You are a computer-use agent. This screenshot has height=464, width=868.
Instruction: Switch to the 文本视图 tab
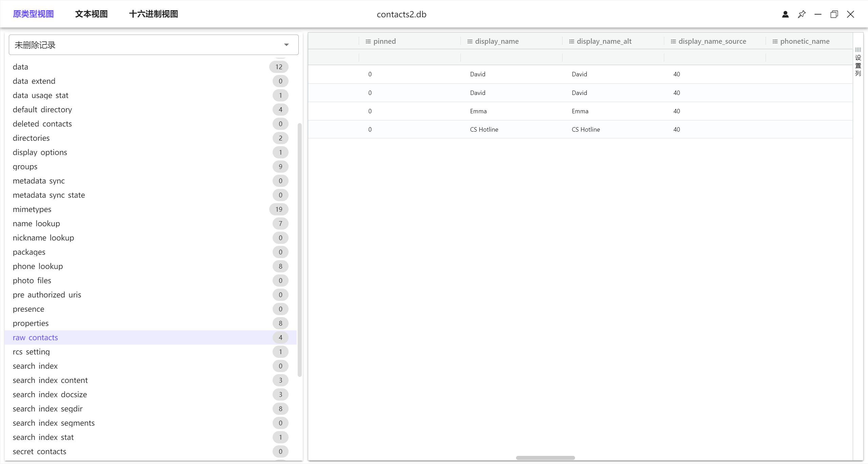pyautogui.click(x=91, y=14)
